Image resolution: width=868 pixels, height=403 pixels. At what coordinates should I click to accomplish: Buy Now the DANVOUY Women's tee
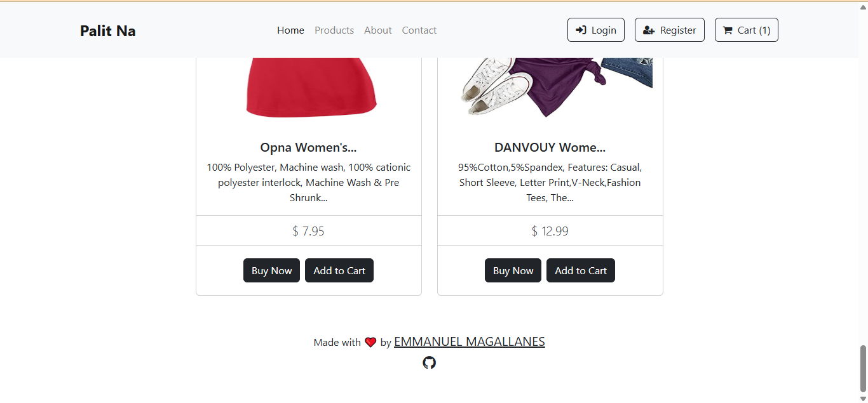513,270
